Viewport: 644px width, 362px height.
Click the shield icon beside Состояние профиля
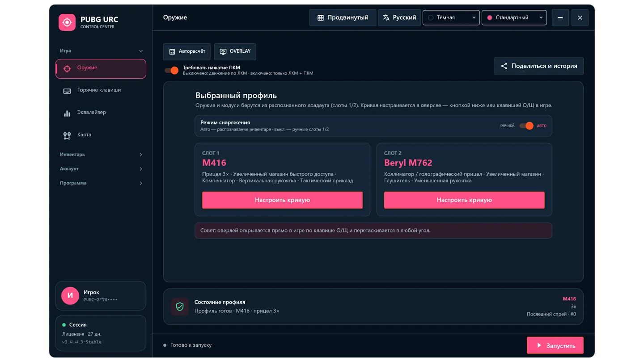click(x=180, y=307)
